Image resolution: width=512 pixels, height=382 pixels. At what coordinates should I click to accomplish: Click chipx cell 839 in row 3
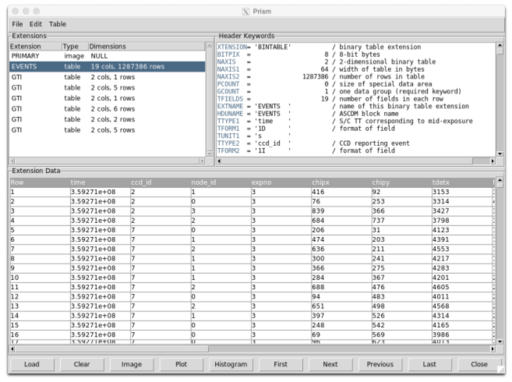[x=341, y=211]
